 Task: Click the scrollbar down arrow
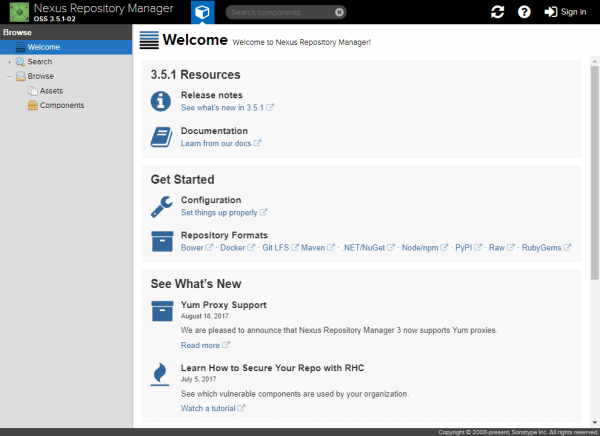594,423
